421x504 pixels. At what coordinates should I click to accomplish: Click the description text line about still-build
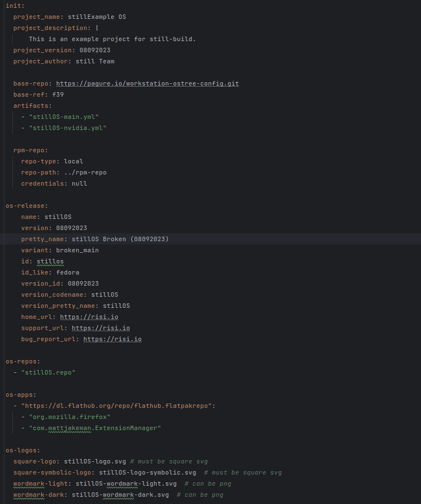(112, 39)
